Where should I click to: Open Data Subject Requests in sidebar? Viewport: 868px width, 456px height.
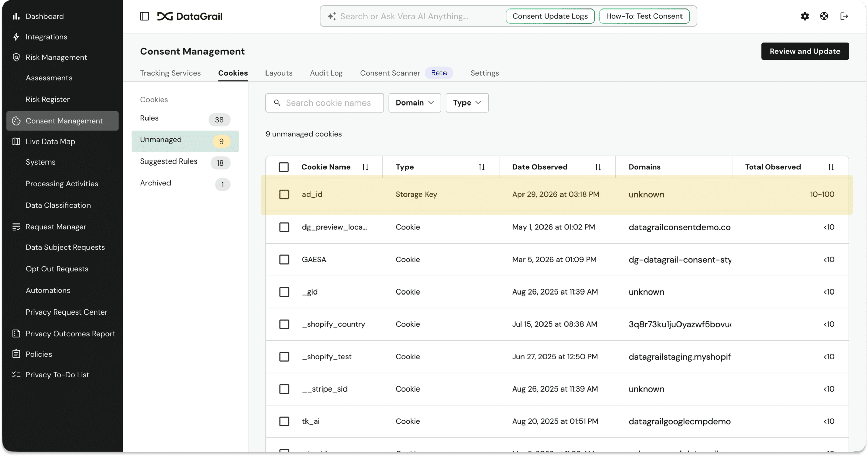(x=65, y=247)
